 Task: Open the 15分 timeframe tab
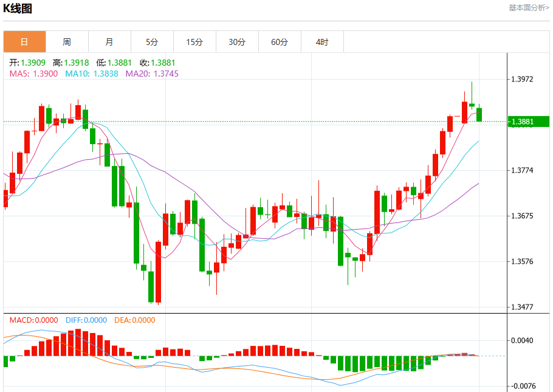[194, 42]
